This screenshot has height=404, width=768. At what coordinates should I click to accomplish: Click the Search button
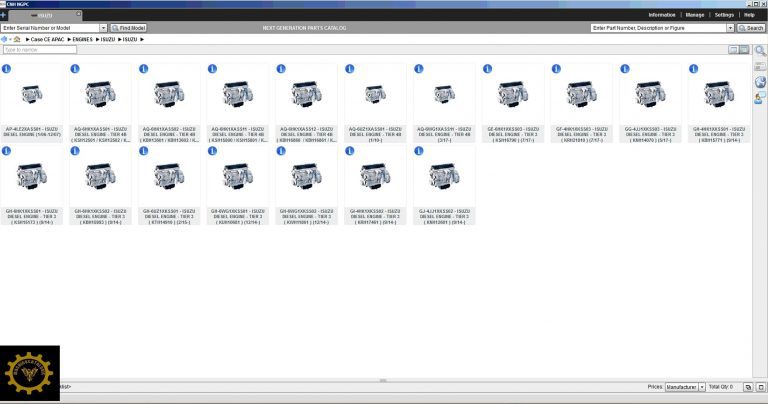point(751,28)
